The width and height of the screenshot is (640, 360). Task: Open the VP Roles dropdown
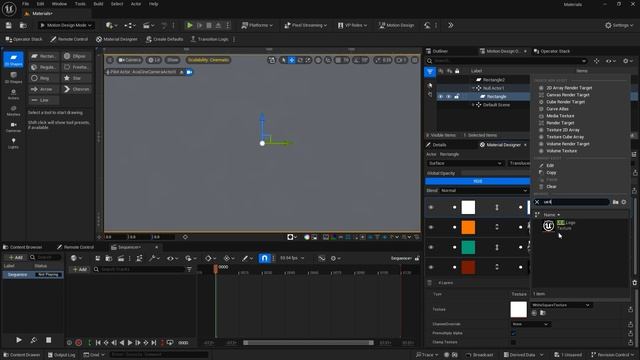[352, 25]
